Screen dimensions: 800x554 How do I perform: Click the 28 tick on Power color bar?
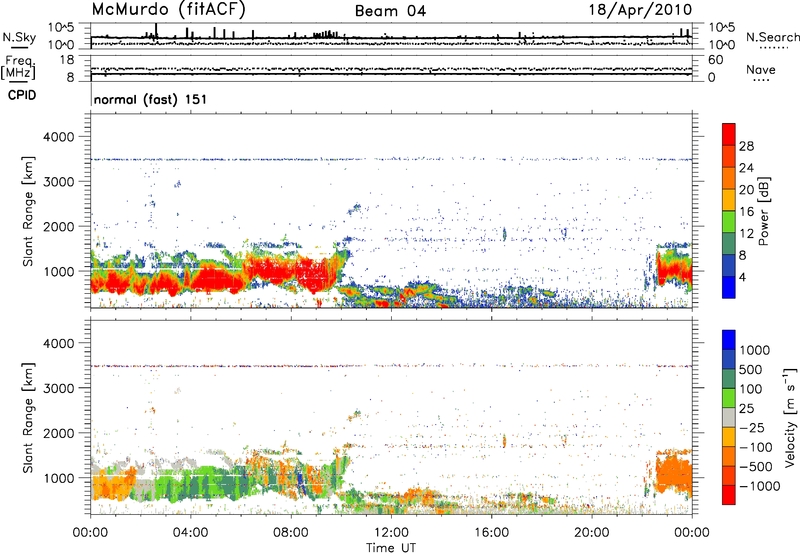746,146
